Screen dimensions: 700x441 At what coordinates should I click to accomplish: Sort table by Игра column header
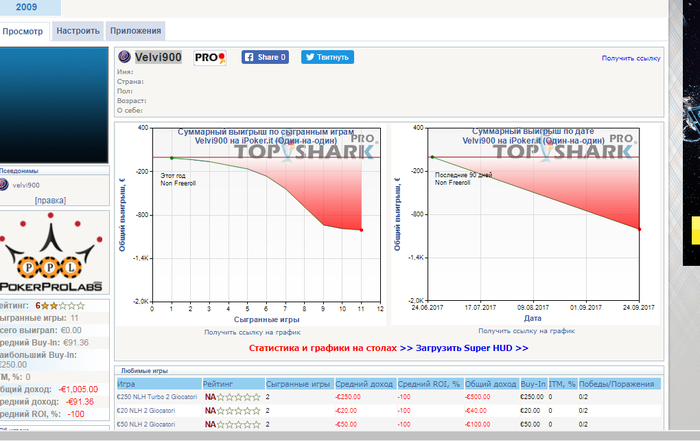click(x=159, y=384)
